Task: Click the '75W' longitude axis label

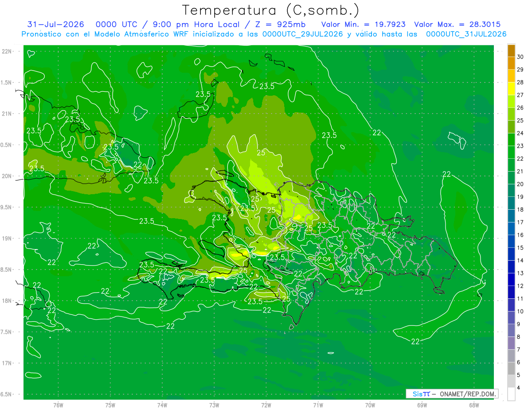Action: click(110, 405)
